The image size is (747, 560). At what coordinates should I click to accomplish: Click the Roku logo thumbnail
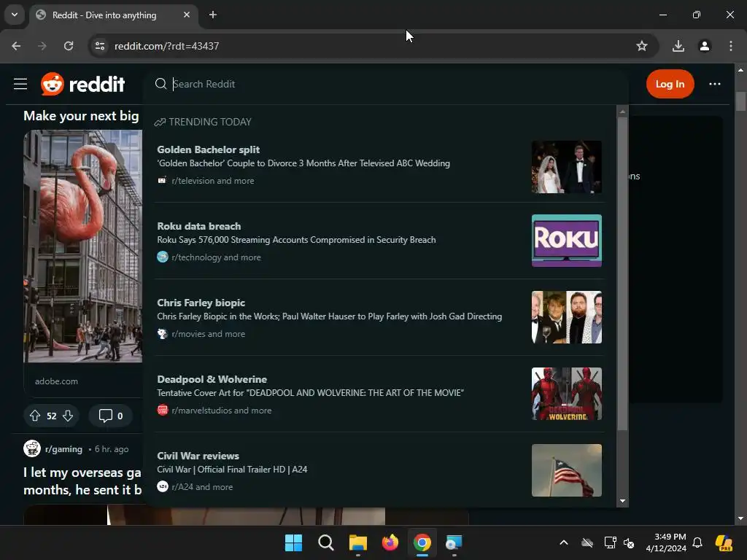[566, 241]
